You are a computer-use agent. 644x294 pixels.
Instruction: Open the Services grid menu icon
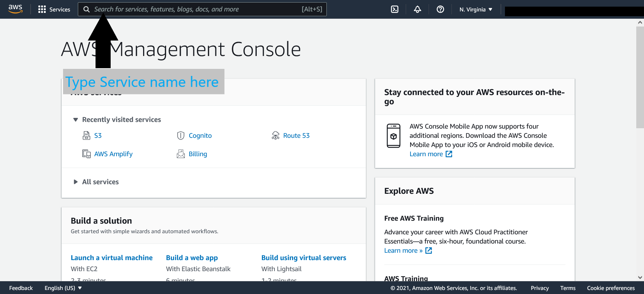pyautogui.click(x=42, y=9)
